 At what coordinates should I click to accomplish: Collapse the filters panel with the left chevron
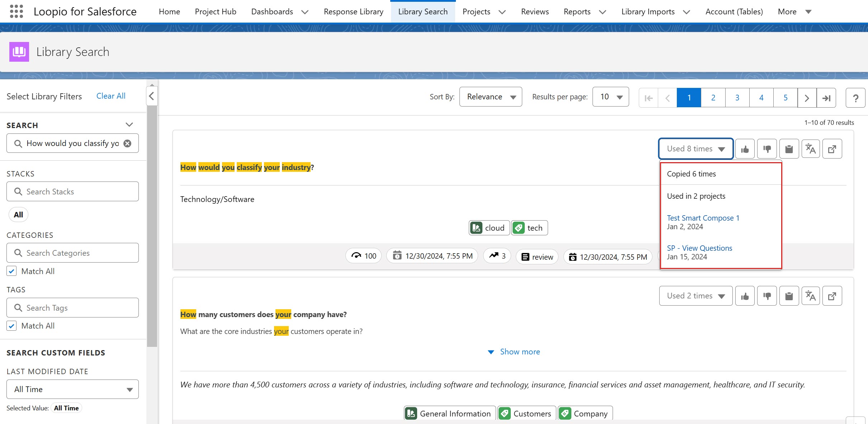[152, 96]
